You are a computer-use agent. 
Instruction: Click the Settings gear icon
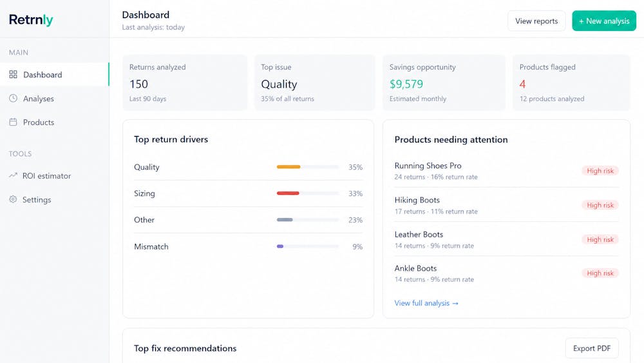pos(13,199)
